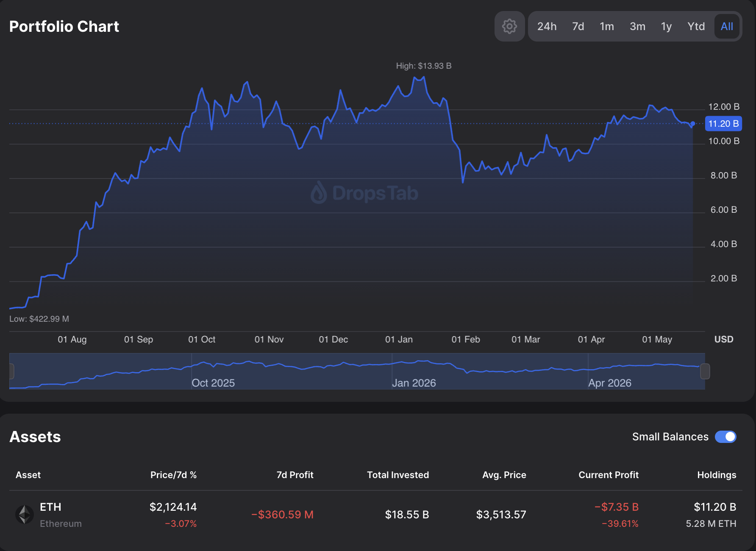Click the 12.00 B axis label
Screen dimensions: 756x551
click(x=724, y=107)
